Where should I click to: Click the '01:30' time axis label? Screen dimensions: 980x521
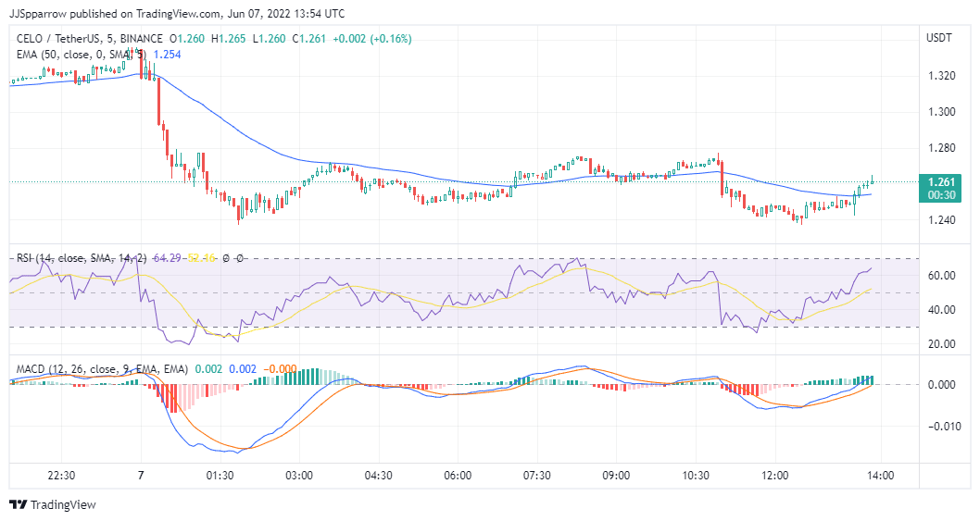pos(220,476)
